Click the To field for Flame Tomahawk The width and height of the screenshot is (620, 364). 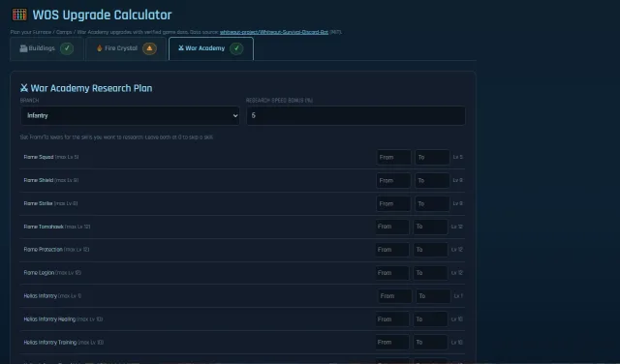coord(430,227)
